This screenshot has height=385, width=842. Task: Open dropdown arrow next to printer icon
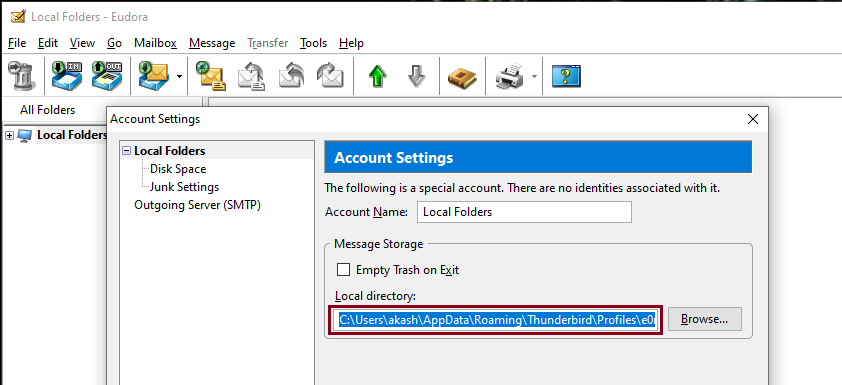534,76
